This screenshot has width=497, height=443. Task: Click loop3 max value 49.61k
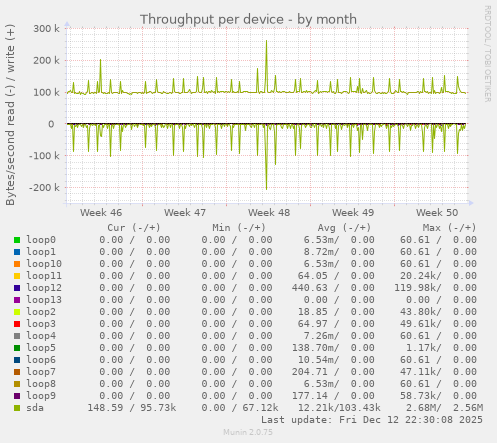tap(418, 324)
